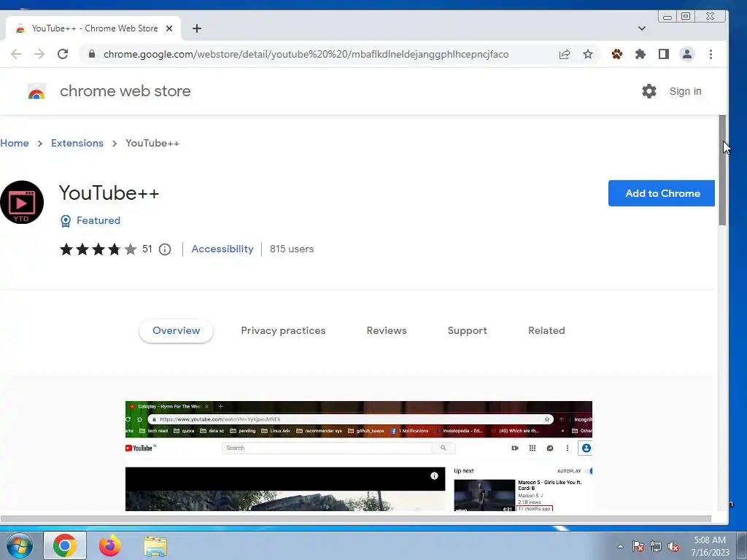Click the Show desktop button
The width and height of the screenshot is (747, 560).
point(742,545)
